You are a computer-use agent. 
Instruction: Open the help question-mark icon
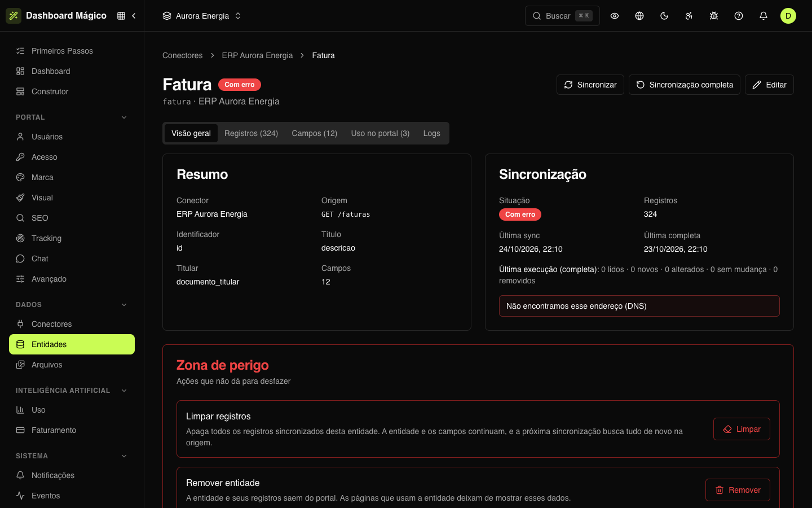coord(739,16)
